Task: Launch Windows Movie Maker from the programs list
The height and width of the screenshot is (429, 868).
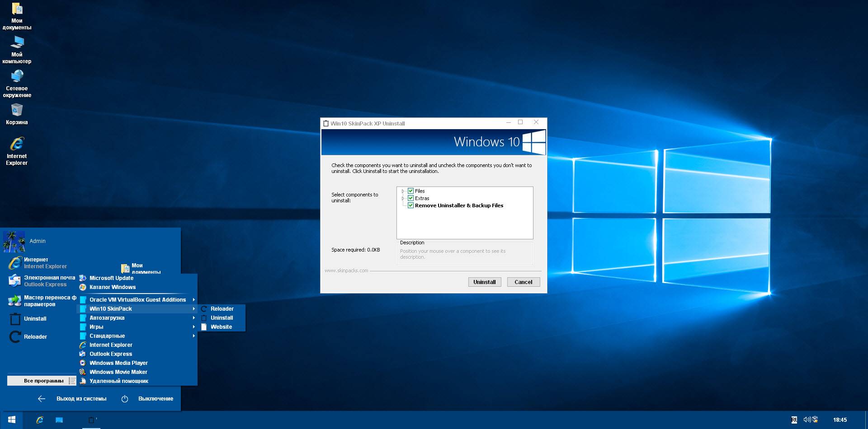Action: (137, 372)
